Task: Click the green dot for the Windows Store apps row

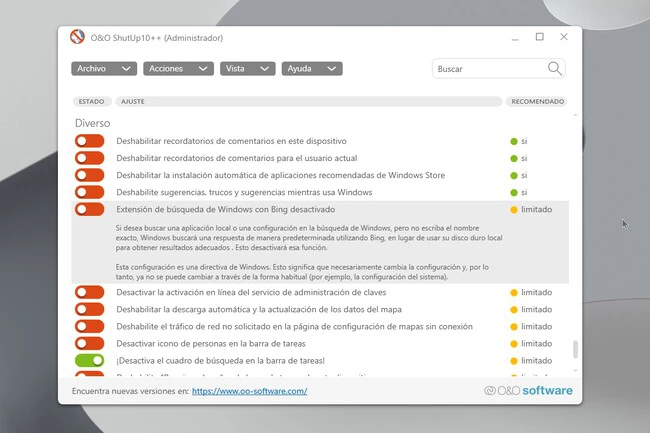Action: 514,175
